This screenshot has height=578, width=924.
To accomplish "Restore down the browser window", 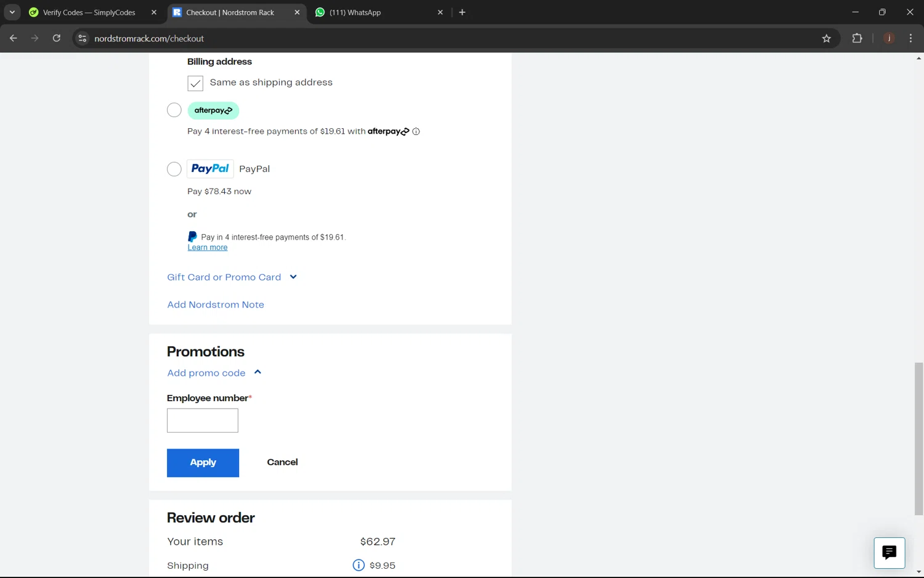I will click(x=882, y=12).
